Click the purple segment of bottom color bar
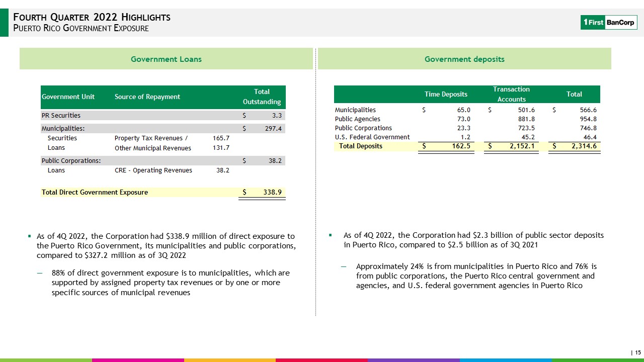 click(414, 360)
